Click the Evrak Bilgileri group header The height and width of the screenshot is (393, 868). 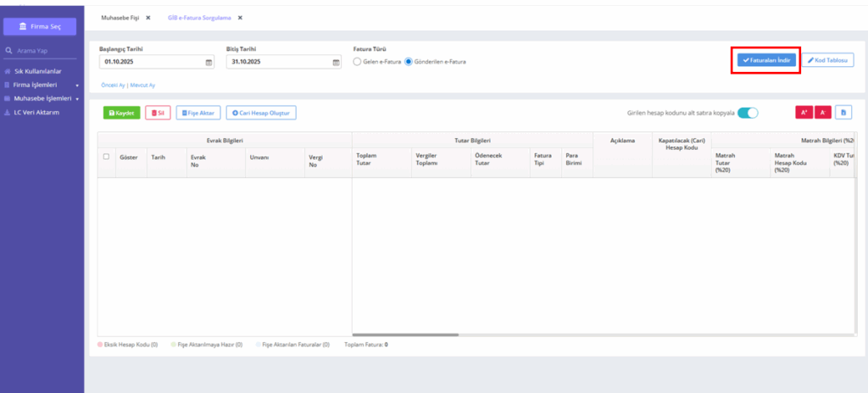pos(225,141)
